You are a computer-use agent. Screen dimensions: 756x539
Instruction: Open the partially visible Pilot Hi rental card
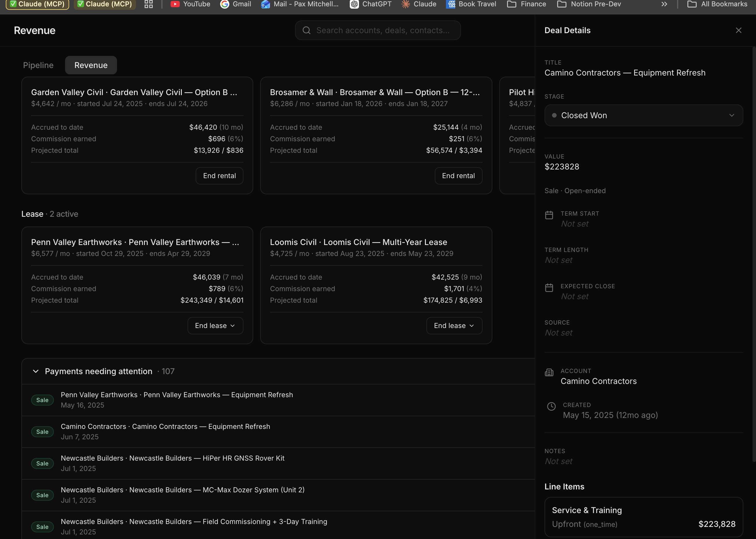point(517,135)
